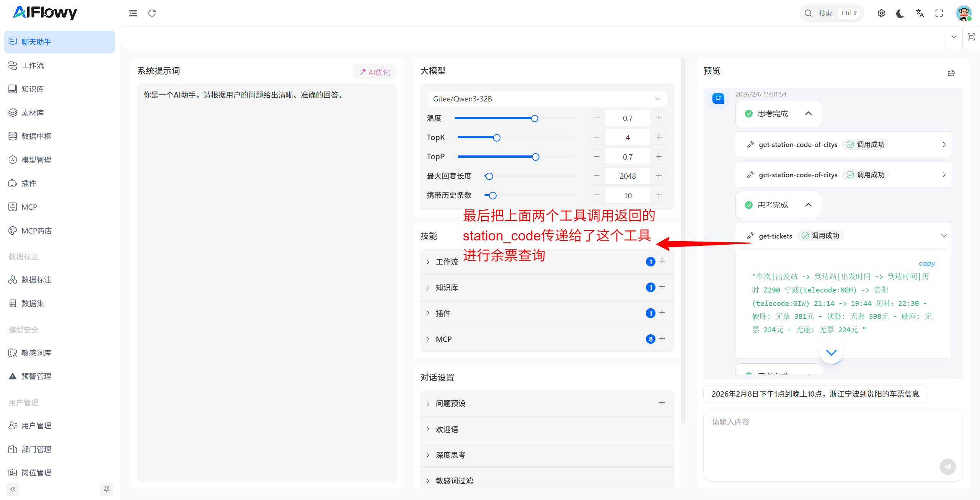
Task: Enter fullscreen mode icon
Action: tap(939, 13)
